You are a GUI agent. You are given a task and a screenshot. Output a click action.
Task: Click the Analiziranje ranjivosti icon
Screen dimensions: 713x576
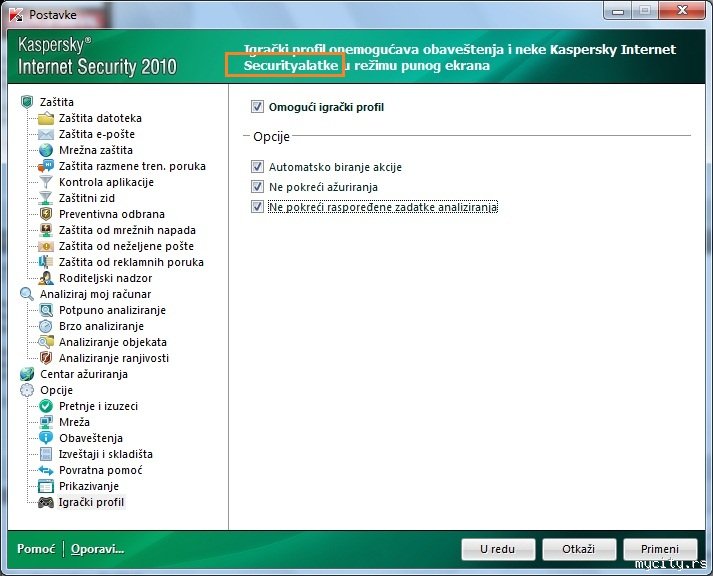click(x=46, y=358)
